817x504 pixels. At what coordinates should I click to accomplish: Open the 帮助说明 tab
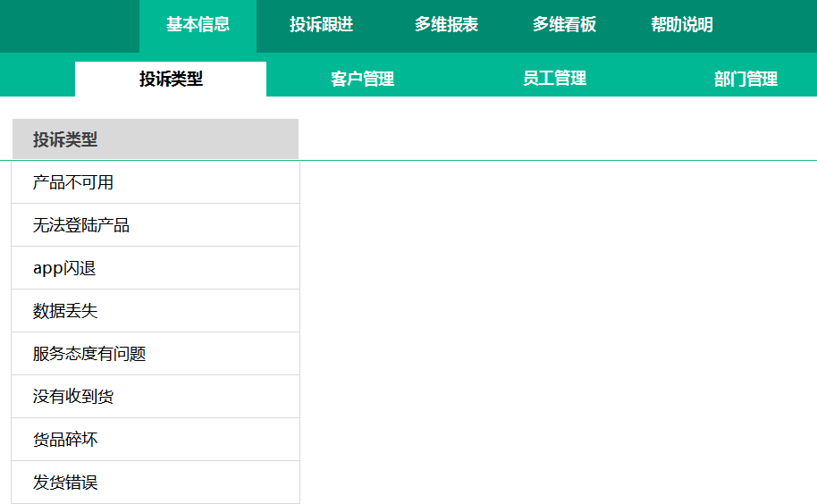coord(682,25)
